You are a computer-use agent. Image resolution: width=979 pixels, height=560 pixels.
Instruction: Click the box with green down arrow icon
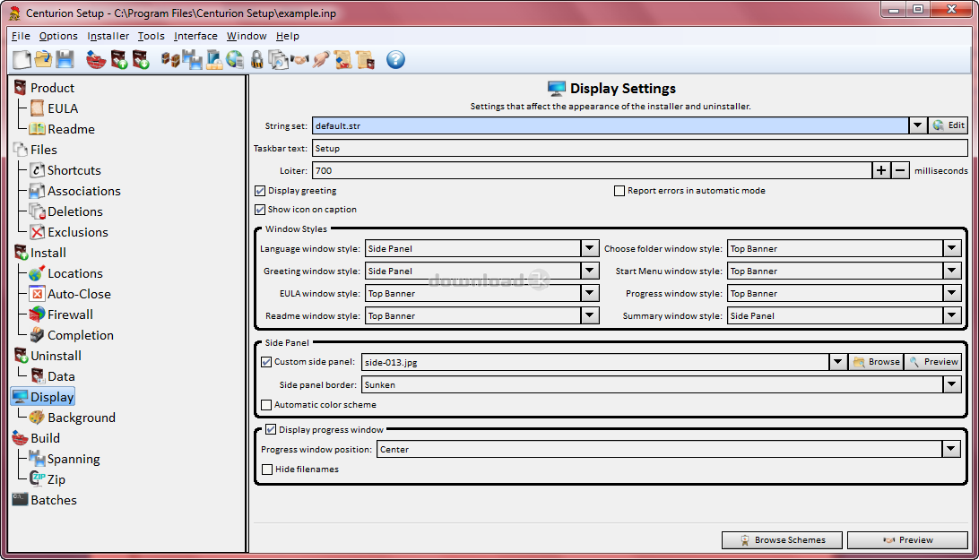point(141,60)
